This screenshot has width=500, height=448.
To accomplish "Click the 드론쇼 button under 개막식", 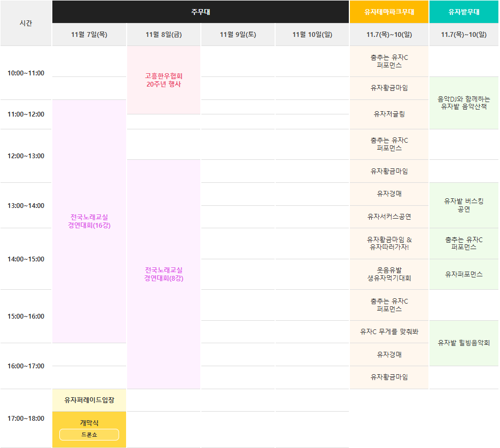I will click(89, 434).
